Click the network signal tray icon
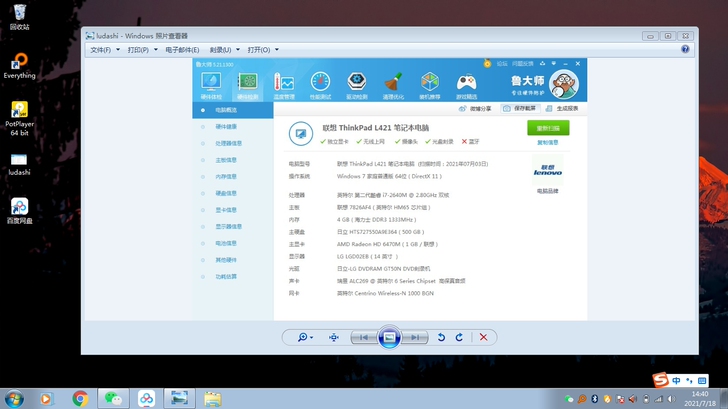 tap(659, 399)
